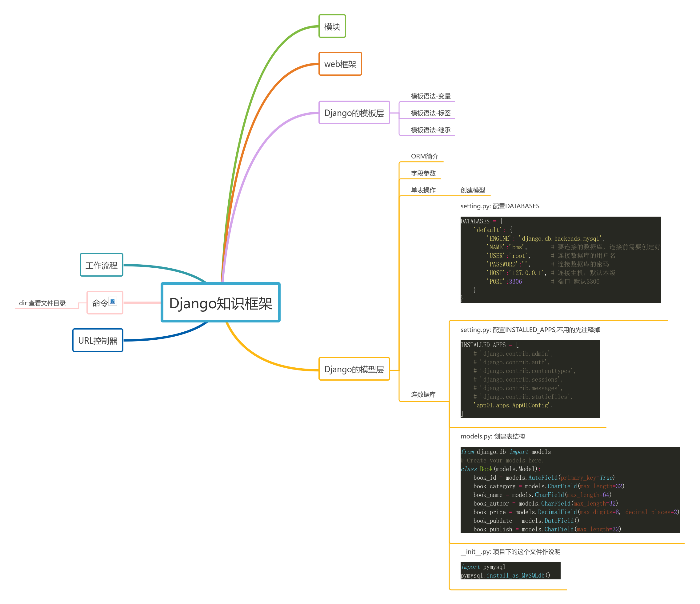This screenshot has width=700, height=604.
Task: Click the models.py Book class code image
Action: (x=570, y=490)
